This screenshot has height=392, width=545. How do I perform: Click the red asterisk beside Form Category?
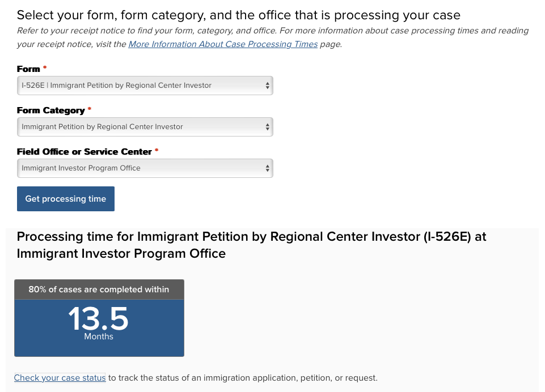[90, 109]
